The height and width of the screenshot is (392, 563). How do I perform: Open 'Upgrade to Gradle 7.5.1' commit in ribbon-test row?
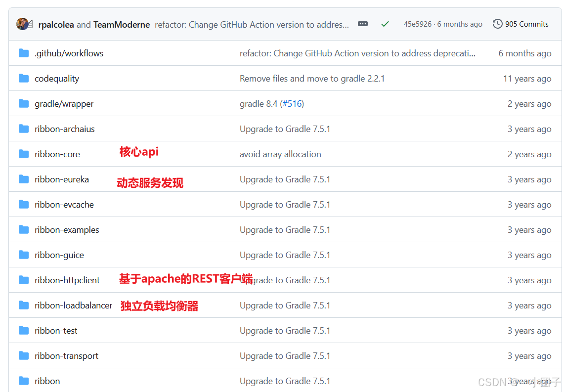[x=285, y=331]
